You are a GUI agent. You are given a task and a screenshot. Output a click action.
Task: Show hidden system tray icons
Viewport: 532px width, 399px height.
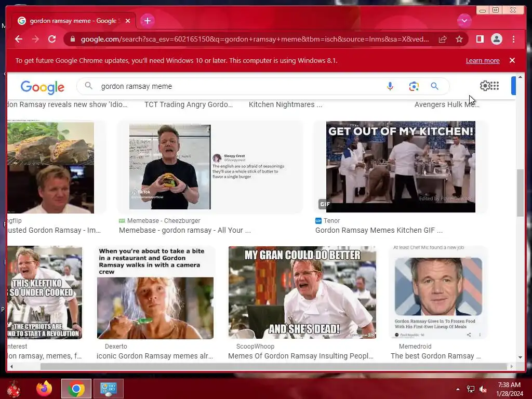tap(458, 389)
